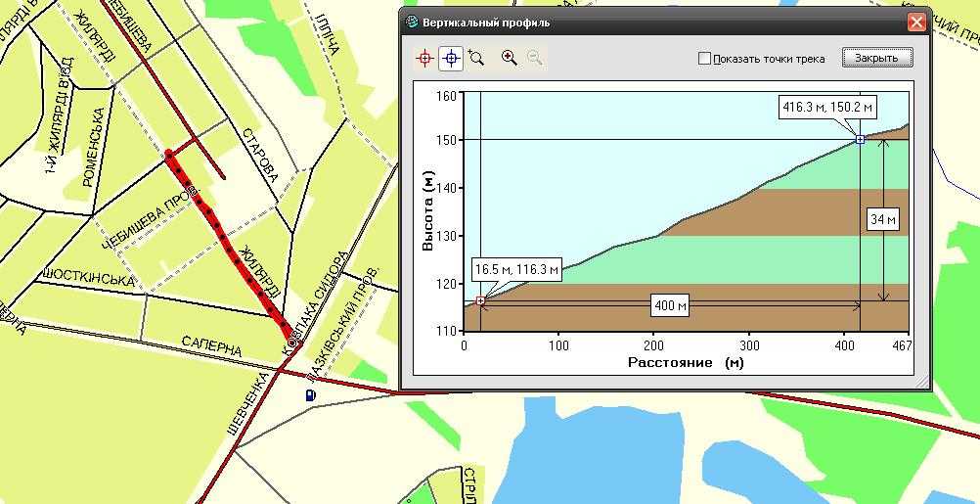Enable the 'Показать точки трека' checkbox
The image size is (980, 504).
click(704, 59)
